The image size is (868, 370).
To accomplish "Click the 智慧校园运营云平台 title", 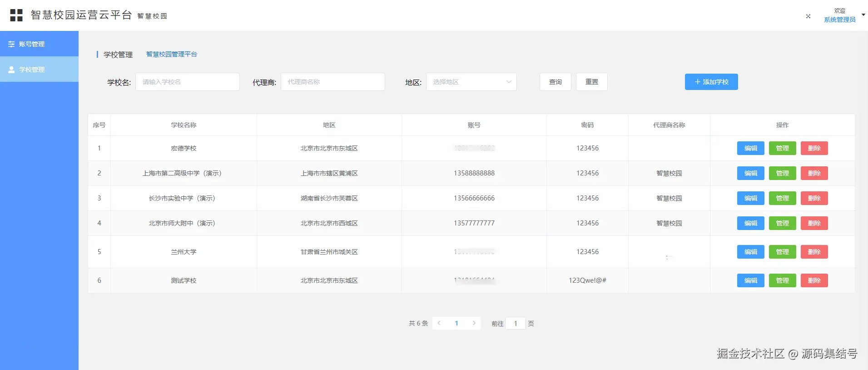I will click(x=81, y=15).
